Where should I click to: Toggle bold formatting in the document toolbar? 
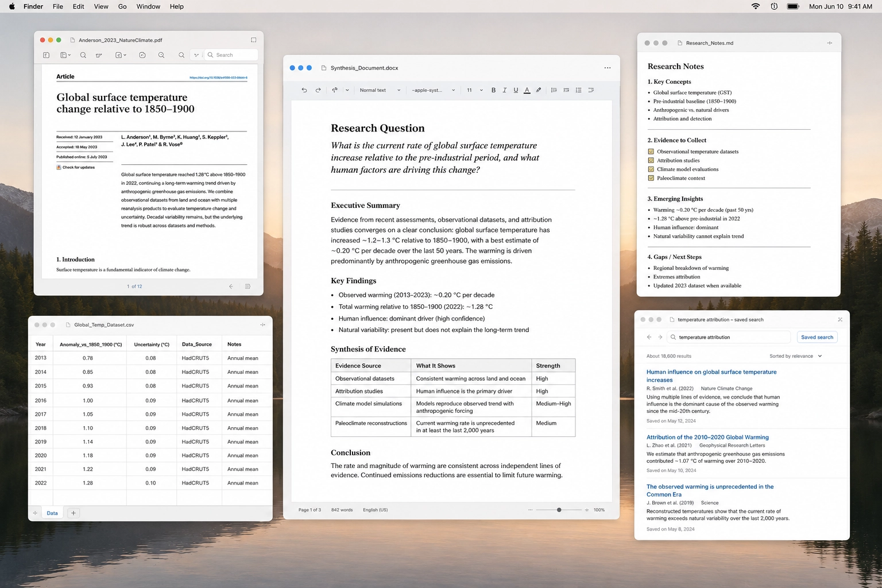pos(493,90)
